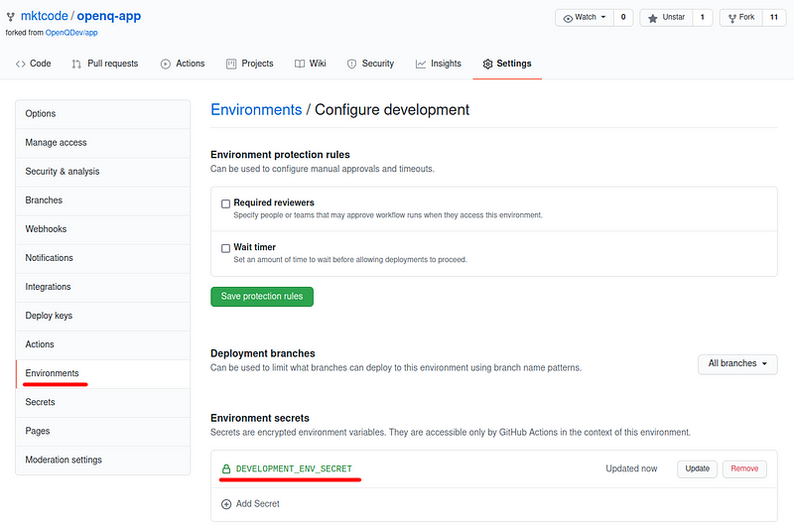Open the All branches dropdown

coord(737,364)
